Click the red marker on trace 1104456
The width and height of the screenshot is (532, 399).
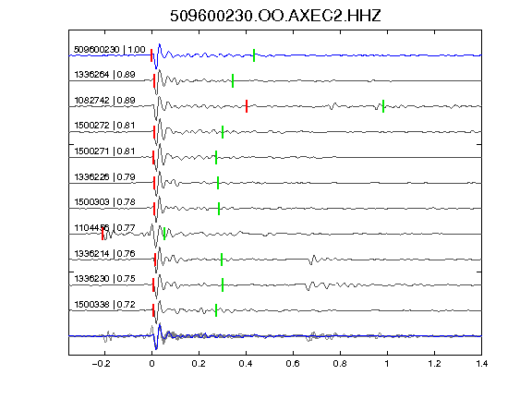tap(103, 234)
